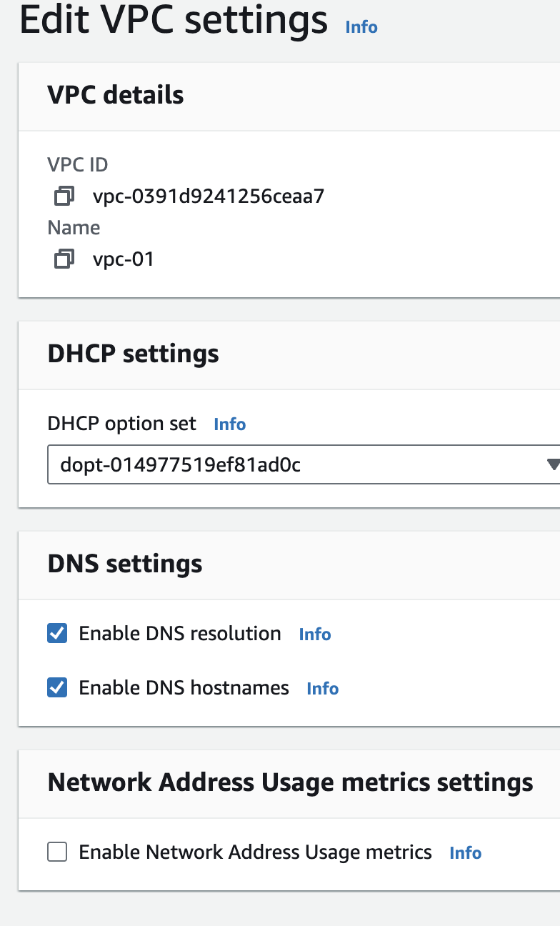Show Info for Enable DNS resolution
Viewport: 560px width, 926px height.
(314, 634)
